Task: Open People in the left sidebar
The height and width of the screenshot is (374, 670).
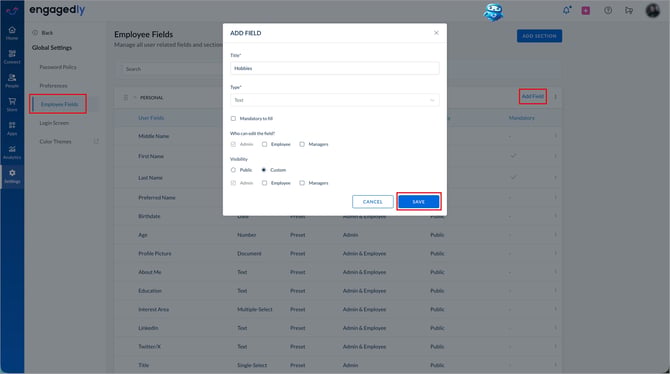Action: coord(12,81)
